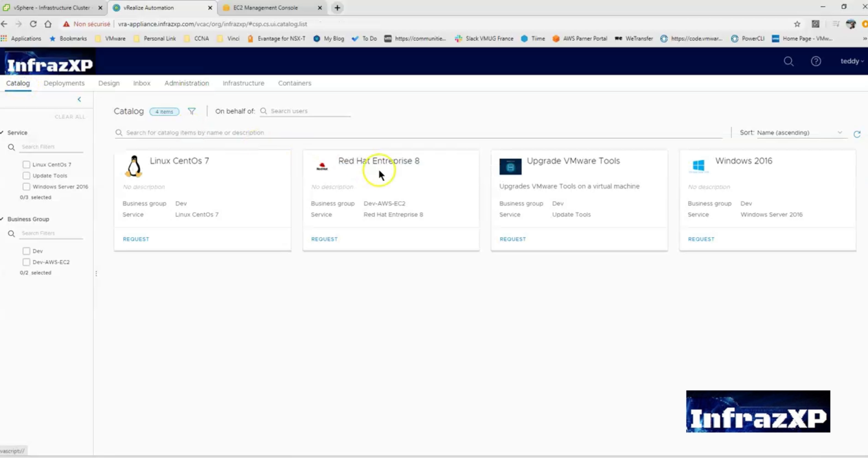Screen dimensions: 868x458
Task: Switch to the Deployments tab
Action: pyautogui.click(x=64, y=83)
